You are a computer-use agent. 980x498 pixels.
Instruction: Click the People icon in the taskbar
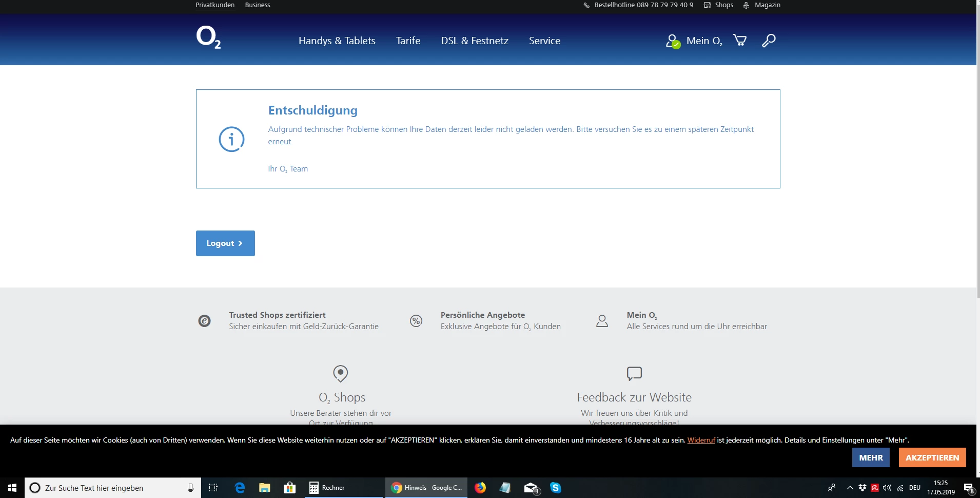(x=832, y=488)
